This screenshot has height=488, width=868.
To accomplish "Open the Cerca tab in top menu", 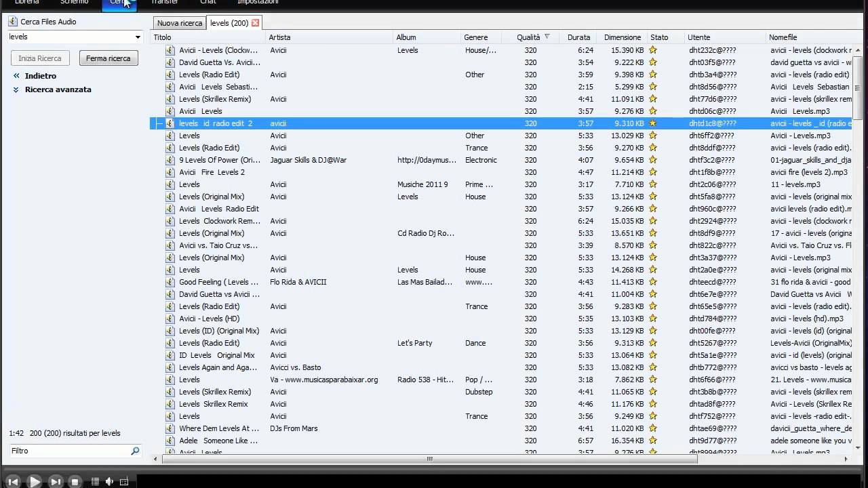I will 120,3.
